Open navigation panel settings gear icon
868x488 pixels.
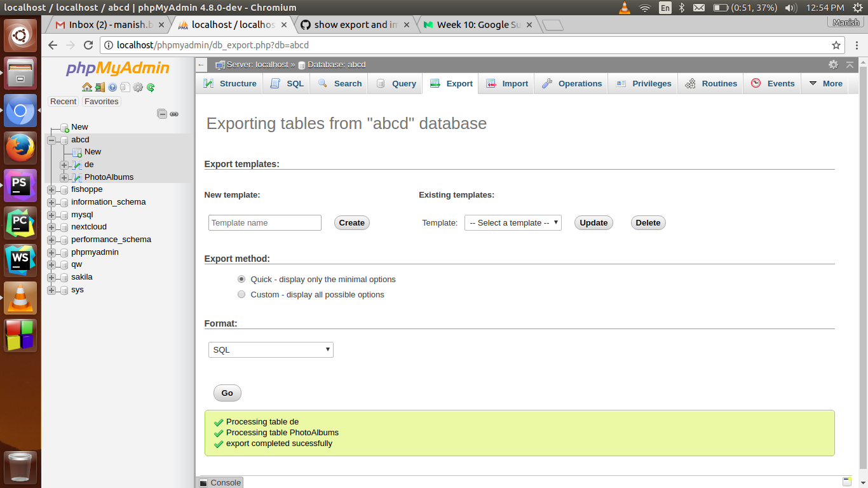click(x=138, y=88)
